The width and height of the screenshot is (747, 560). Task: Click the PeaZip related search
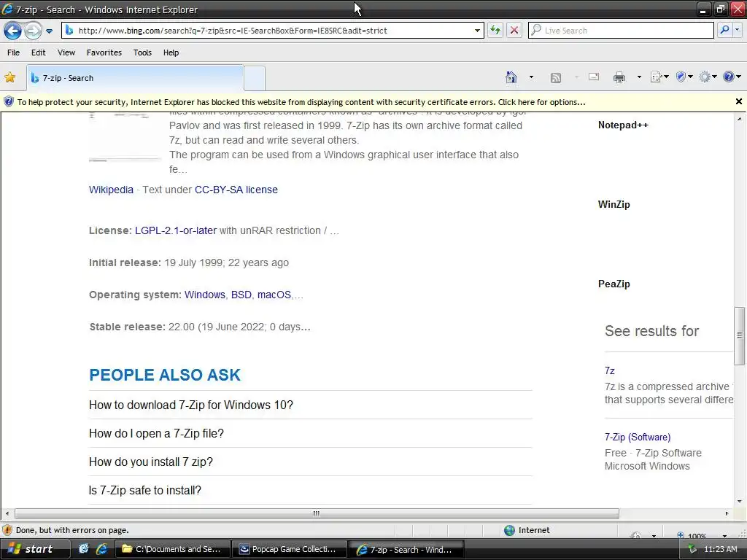pos(614,284)
